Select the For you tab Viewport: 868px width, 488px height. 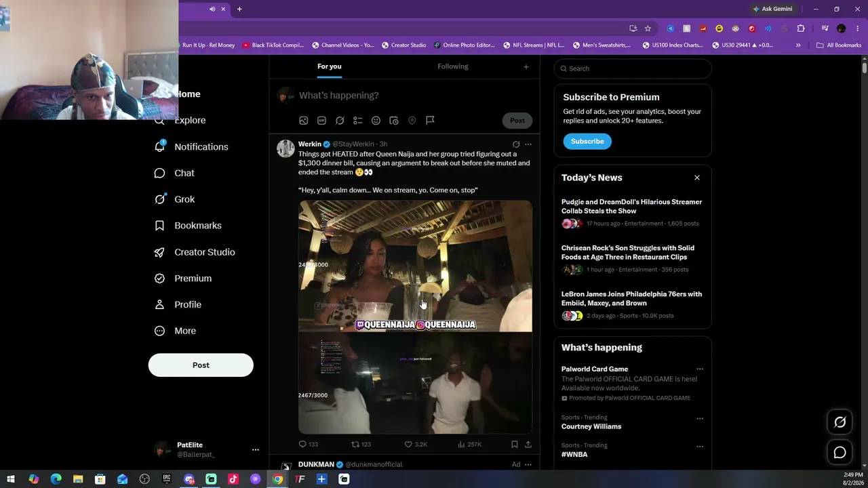330,66
